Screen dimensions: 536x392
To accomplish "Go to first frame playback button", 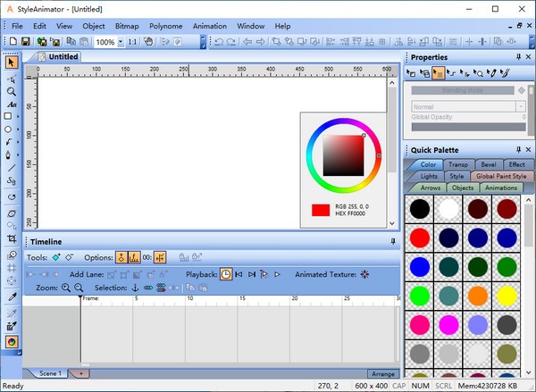I will [239, 274].
